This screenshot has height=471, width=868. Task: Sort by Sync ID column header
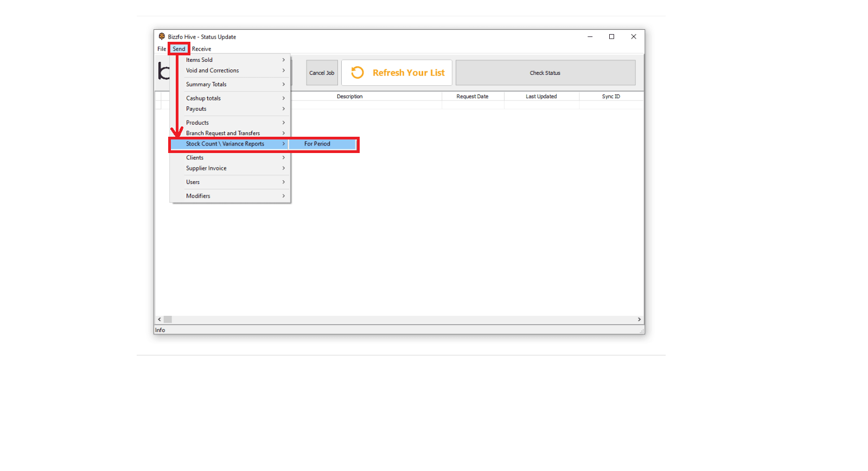(611, 97)
